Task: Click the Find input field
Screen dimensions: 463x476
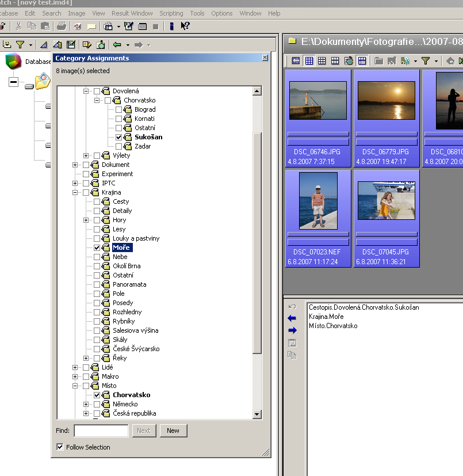Action: [101, 431]
